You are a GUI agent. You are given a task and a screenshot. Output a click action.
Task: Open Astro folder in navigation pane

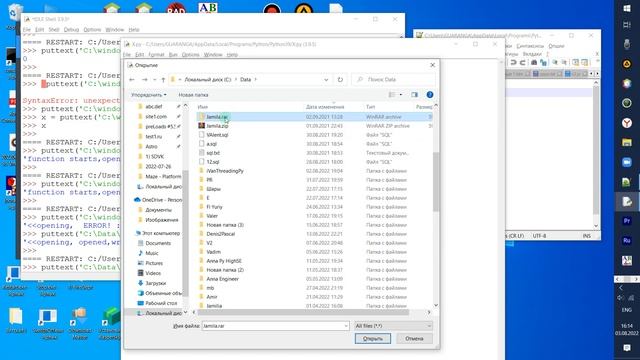(x=151, y=147)
